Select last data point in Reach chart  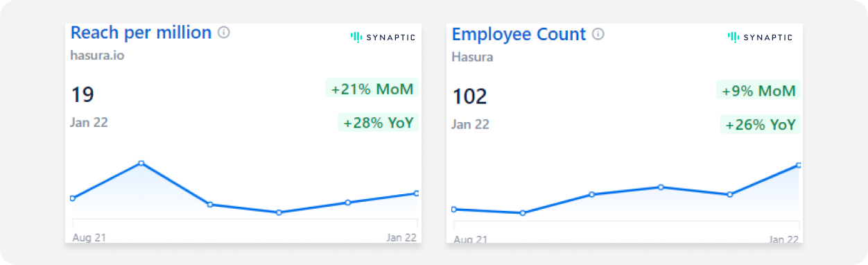click(x=417, y=193)
